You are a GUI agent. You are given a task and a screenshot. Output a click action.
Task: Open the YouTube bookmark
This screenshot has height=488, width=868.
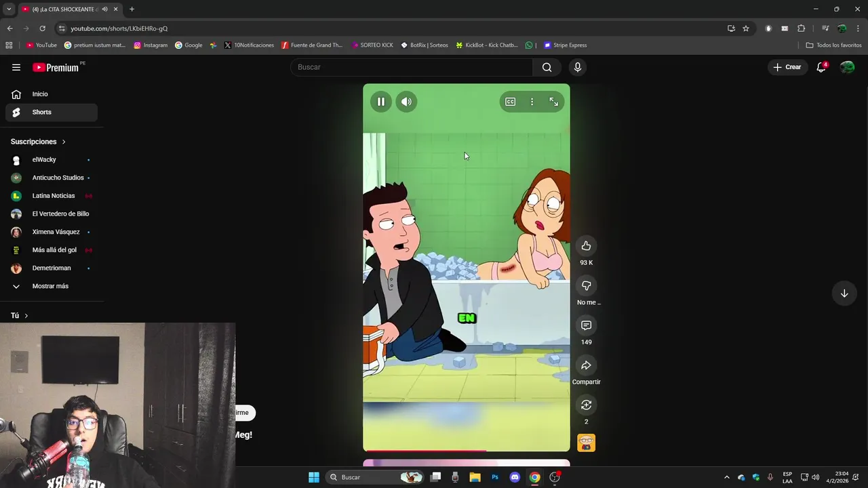(x=42, y=45)
